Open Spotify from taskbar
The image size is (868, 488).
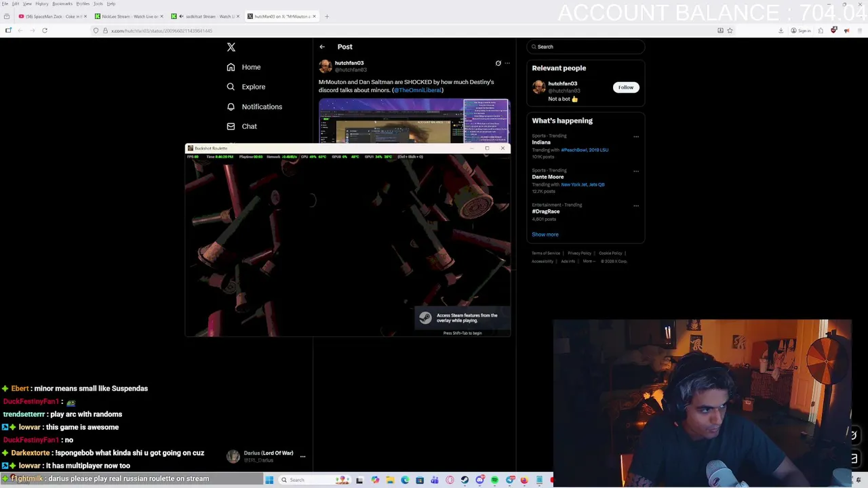tap(494, 480)
